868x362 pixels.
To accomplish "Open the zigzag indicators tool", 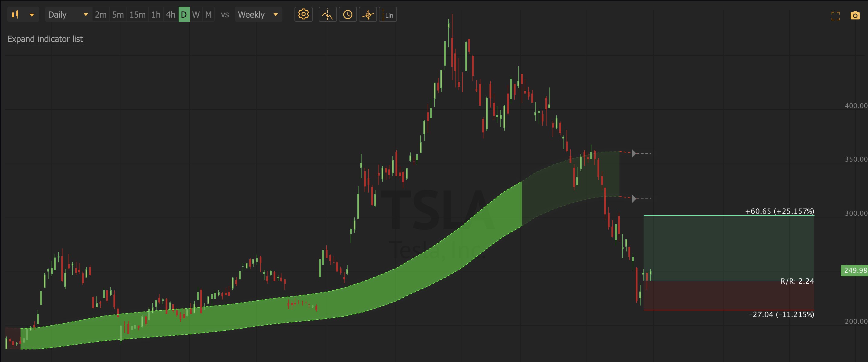I will click(x=328, y=15).
